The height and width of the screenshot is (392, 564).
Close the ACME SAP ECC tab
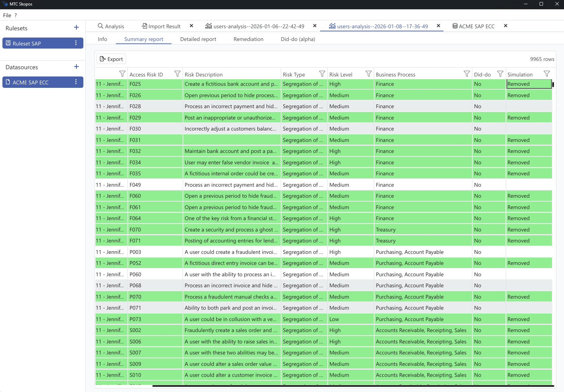(505, 26)
